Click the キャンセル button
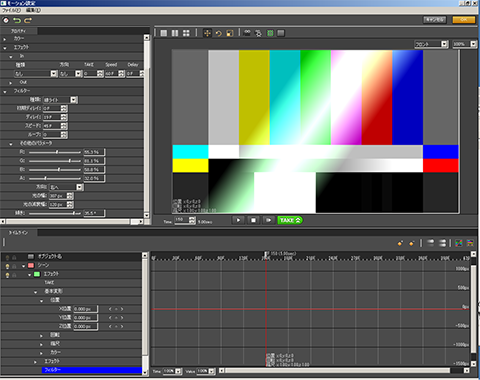The height and width of the screenshot is (380, 480). tap(435, 20)
